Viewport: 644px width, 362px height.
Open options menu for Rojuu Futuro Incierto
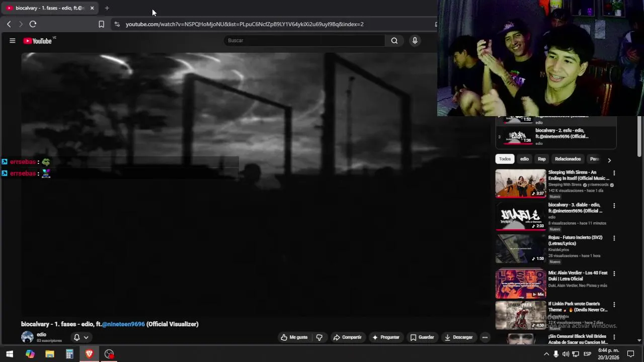click(x=614, y=238)
